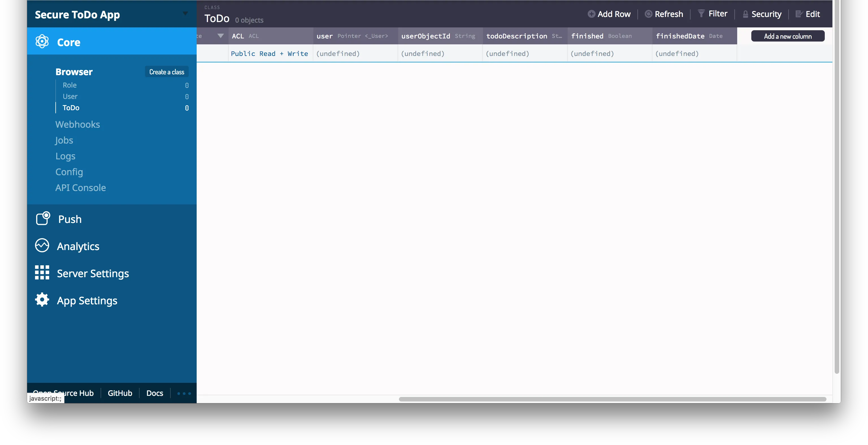This screenshot has width=868, height=445.
Task: Click the Security lock icon
Action: [x=745, y=14]
